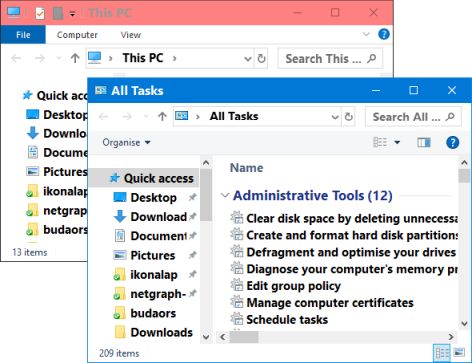This screenshot has width=472, height=363.
Task: Select the budaors folder in All Tasks
Action: (x=145, y=313)
